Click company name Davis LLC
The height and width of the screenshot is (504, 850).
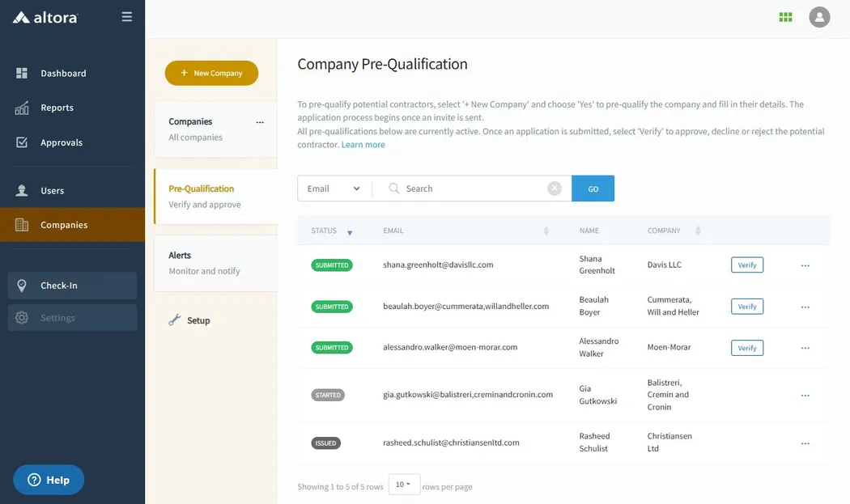tap(664, 265)
